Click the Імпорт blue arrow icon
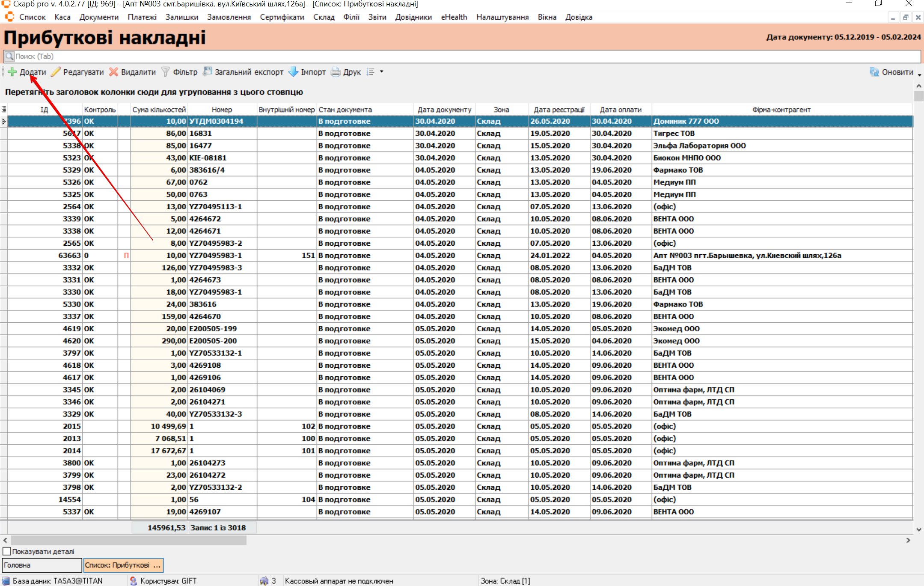This screenshot has height=586, width=924. pos(293,72)
